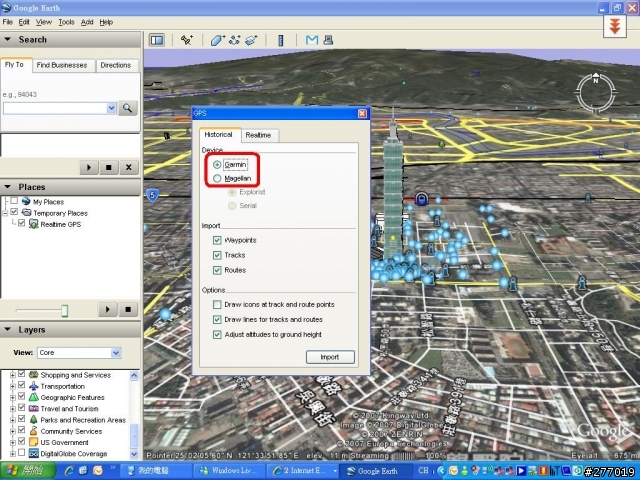Select the Magellan device radio button
Image resolution: width=640 pixels, height=480 pixels.
(x=217, y=178)
